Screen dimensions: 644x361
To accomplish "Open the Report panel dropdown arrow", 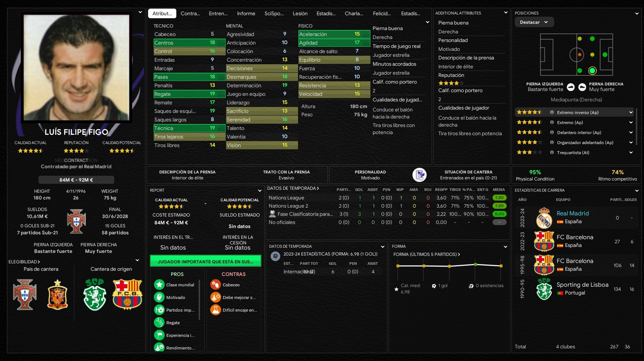I will [x=260, y=191].
